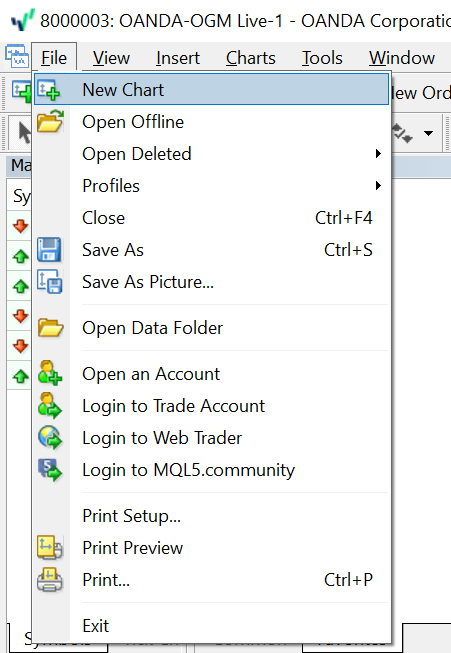This screenshot has height=653, width=451.
Task: Click the Open an Account user icon
Action: click(50, 373)
